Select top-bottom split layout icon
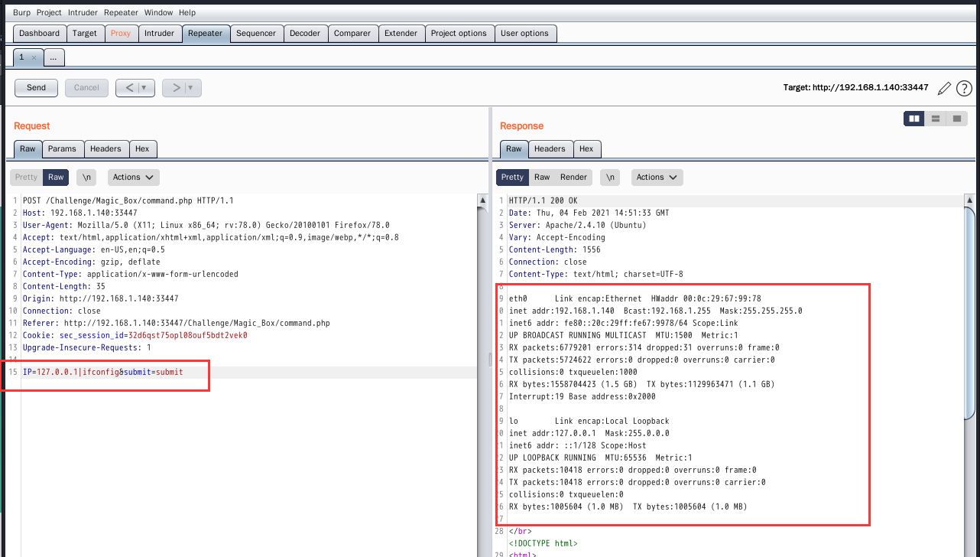The height and width of the screenshot is (557, 980). click(935, 119)
